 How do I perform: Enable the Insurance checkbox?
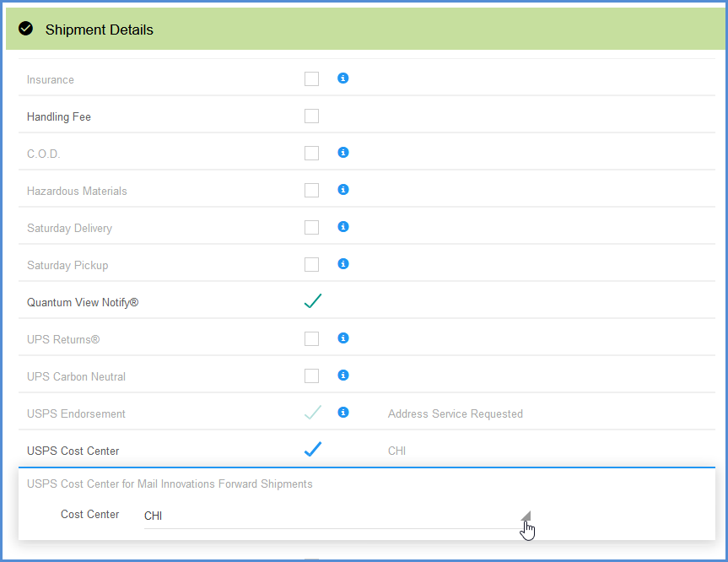point(311,79)
